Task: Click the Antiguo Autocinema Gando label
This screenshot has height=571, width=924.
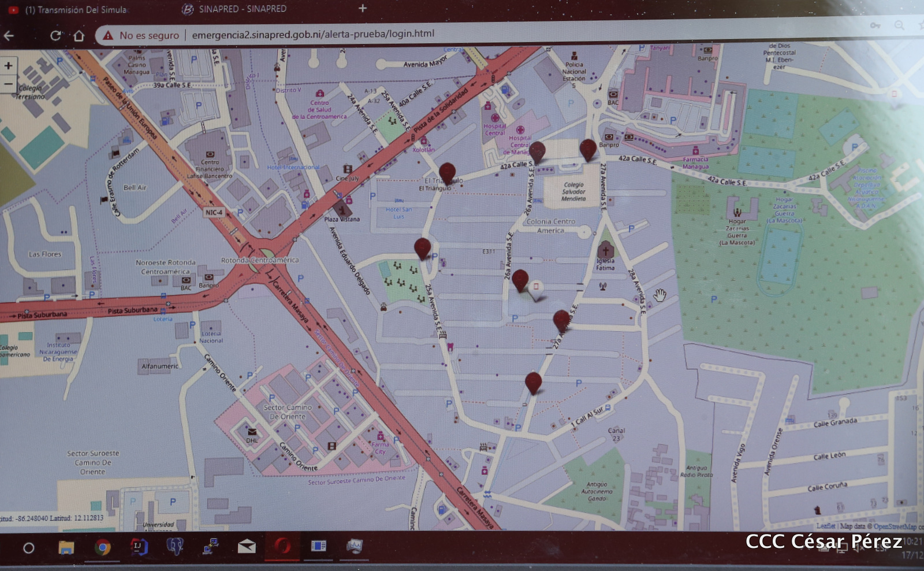Action: pos(597,491)
